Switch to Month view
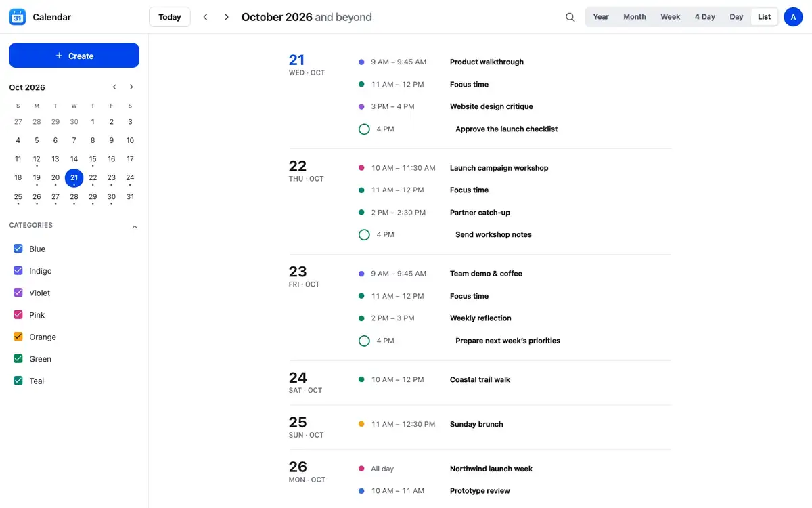This screenshot has width=812, height=508. click(635, 17)
